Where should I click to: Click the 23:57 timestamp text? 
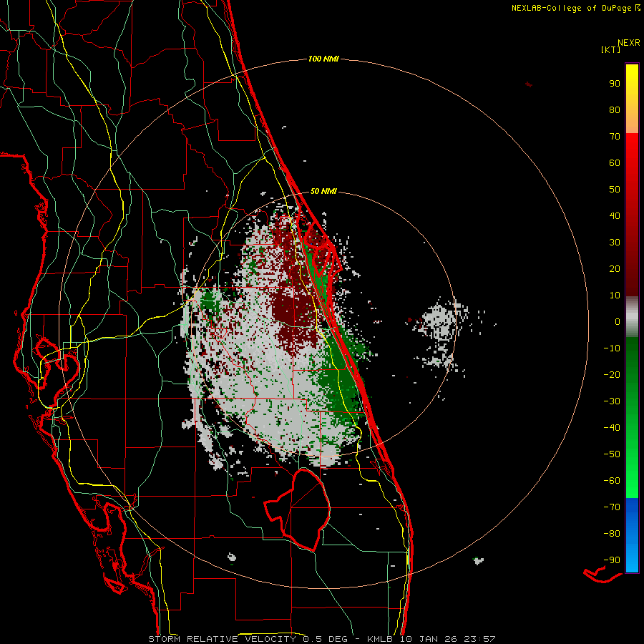(479, 639)
